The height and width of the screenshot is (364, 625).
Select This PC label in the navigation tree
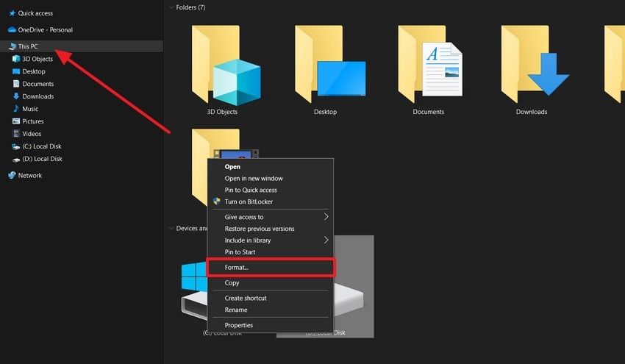(28, 46)
